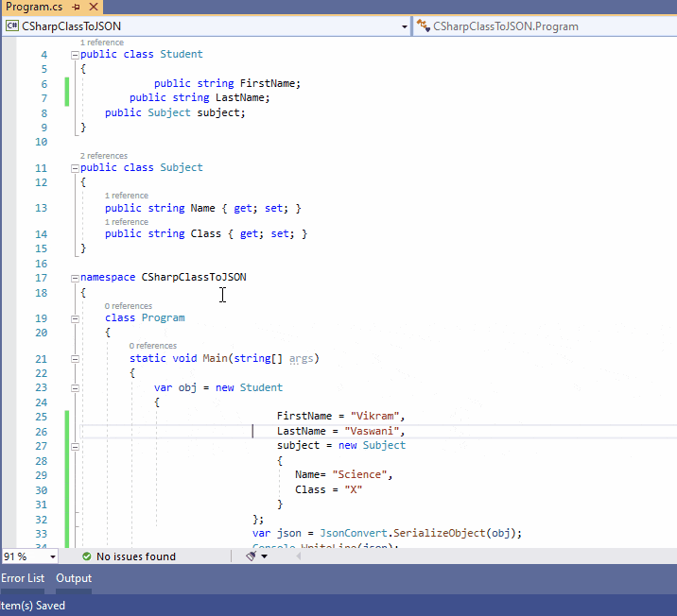The image size is (677, 616).
Task: Click SerializeObject method call
Action: coord(440,533)
